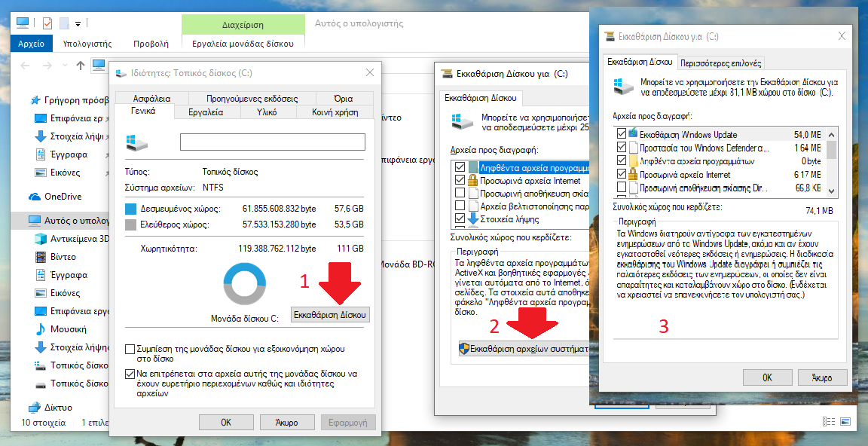Toggle the Να επιτρέπεται στα αρχεία indexing checkbox
Screen dimensions: 868x446
coord(130,374)
